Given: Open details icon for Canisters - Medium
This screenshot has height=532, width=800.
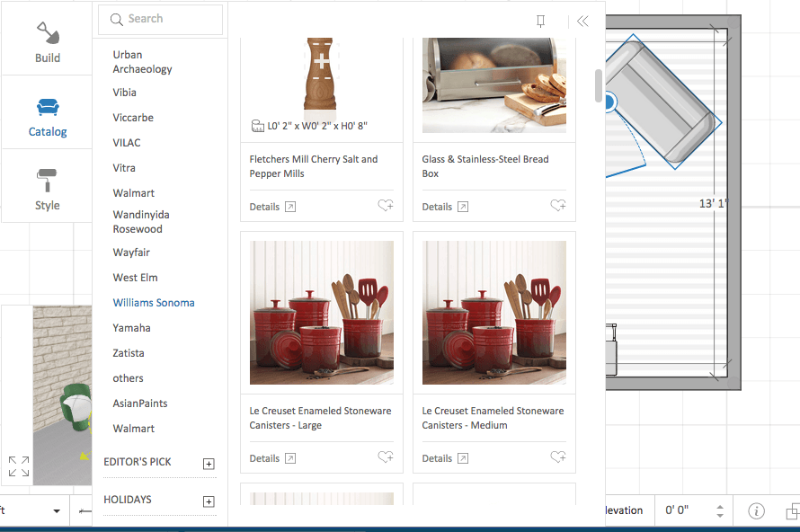Looking at the screenshot, I should click(x=463, y=458).
